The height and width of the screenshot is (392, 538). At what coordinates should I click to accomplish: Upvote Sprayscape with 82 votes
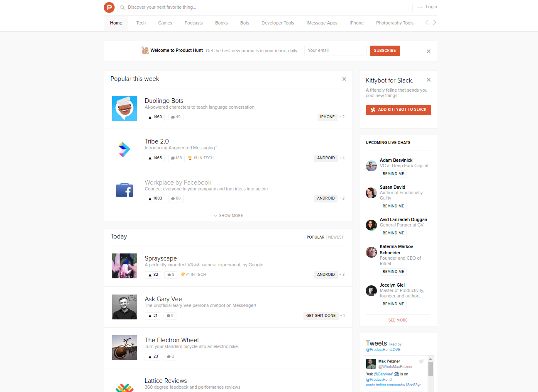(x=153, y=275)
